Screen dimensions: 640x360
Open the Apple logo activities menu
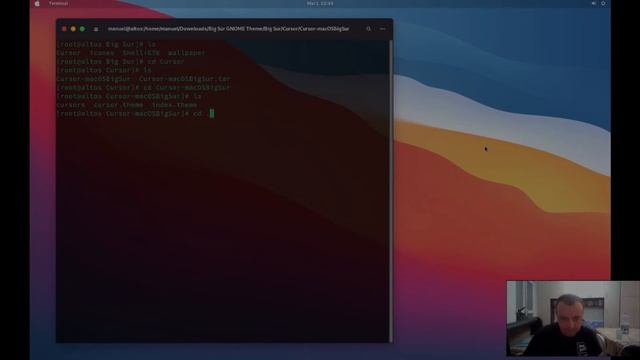tap(37, 3)
